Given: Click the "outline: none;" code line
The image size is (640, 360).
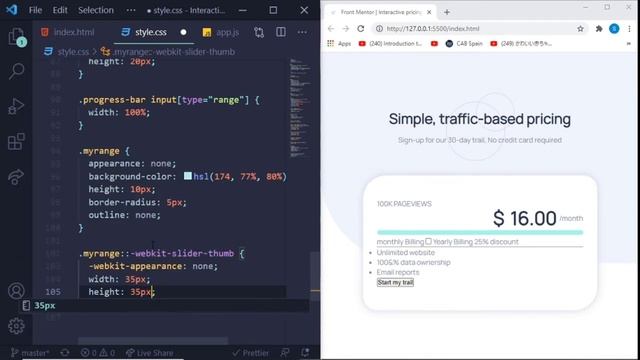Looking at the screenshot, I should [x=124, y=215].
